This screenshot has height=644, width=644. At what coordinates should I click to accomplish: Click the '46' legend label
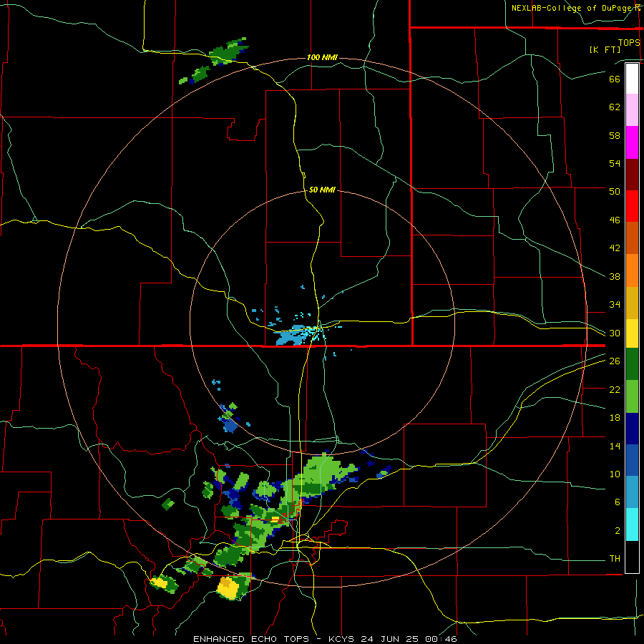tap(615, 220)
